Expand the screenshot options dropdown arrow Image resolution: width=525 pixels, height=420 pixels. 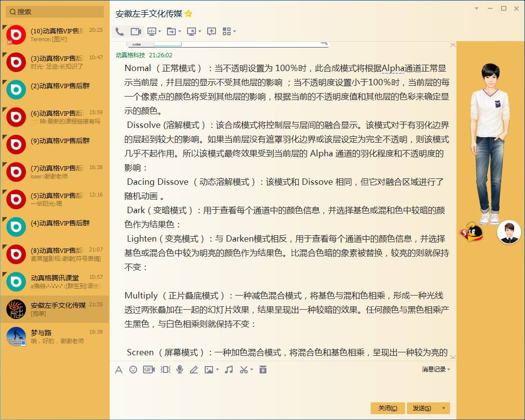[x=252, y=370]
